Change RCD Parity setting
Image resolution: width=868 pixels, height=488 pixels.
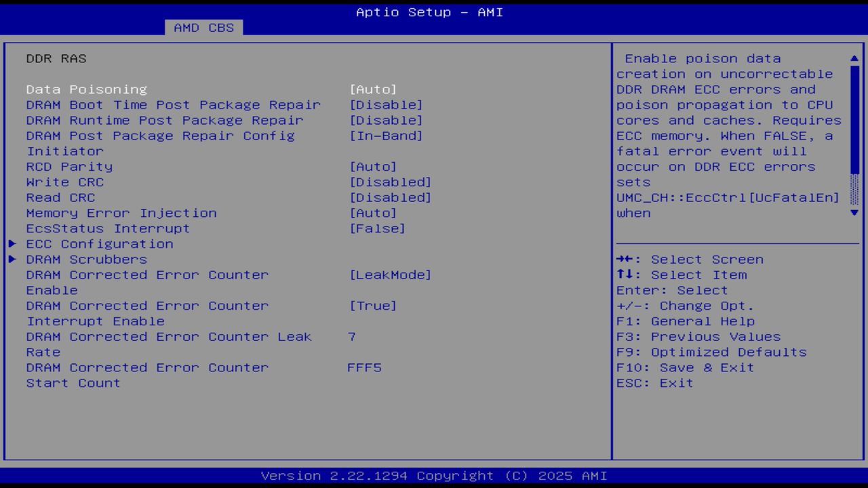point(373,166)
